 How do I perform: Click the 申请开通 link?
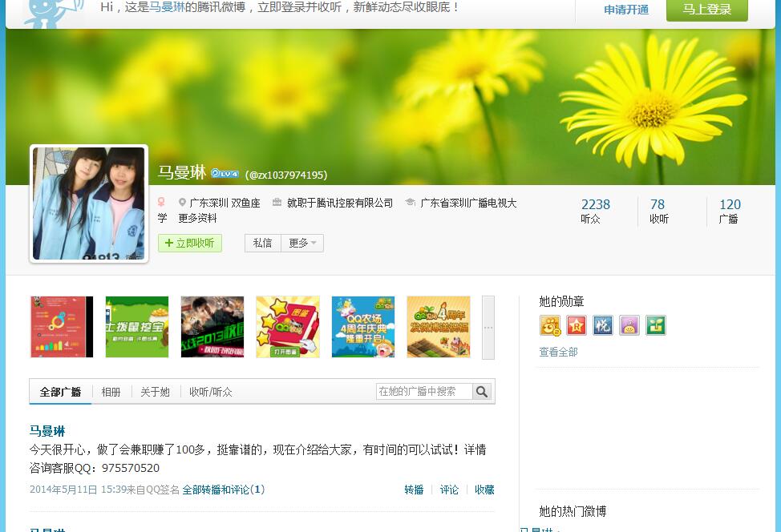(626, 10)
